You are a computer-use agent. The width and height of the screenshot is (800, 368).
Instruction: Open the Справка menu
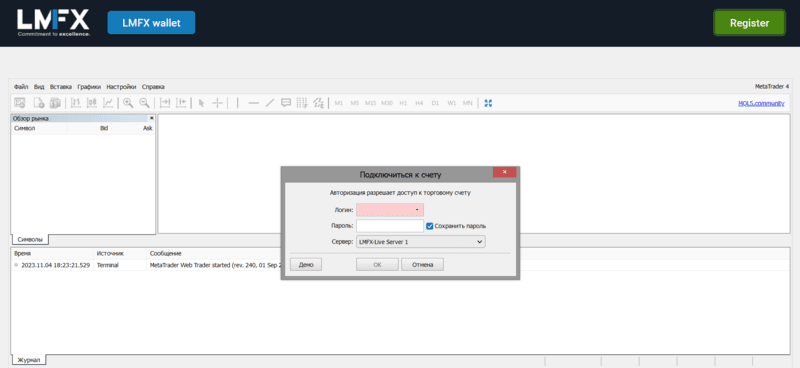(153, 87)
